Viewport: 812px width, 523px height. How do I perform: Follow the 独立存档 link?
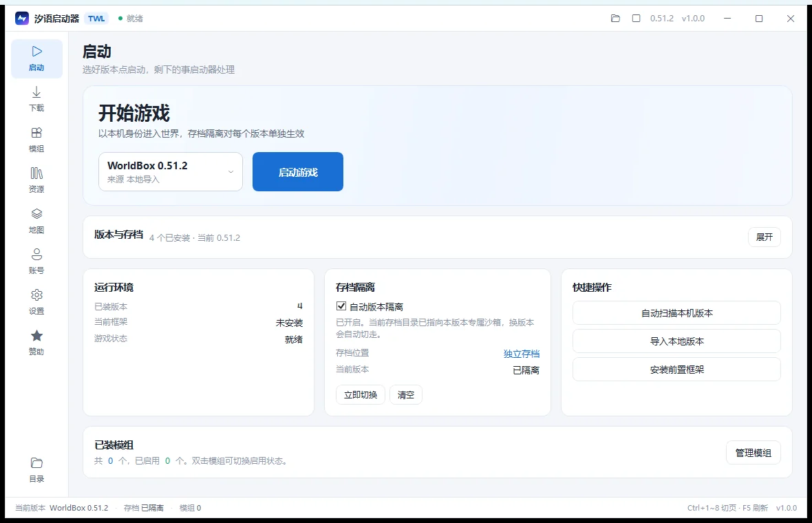(522, 354)
